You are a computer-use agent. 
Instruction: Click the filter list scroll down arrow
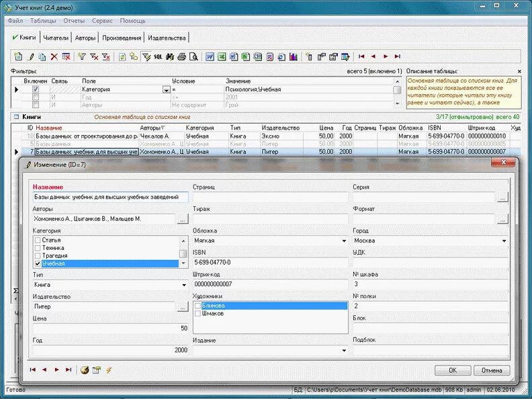pos(397,104)
